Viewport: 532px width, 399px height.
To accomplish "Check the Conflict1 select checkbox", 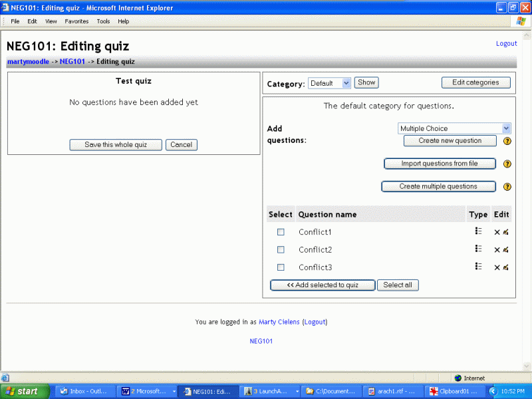I will click(x=281, y=232).
